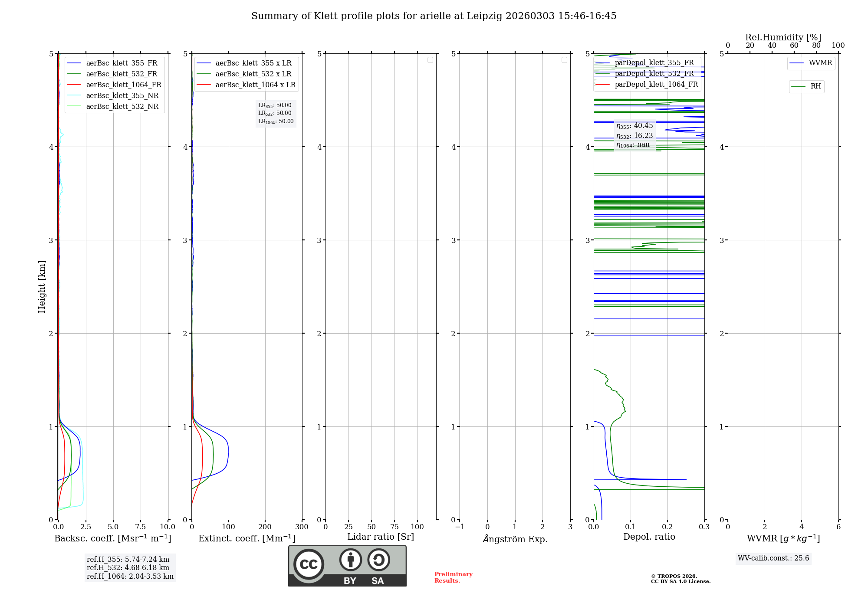Click the LR355 lidar ratio values box

276,113
